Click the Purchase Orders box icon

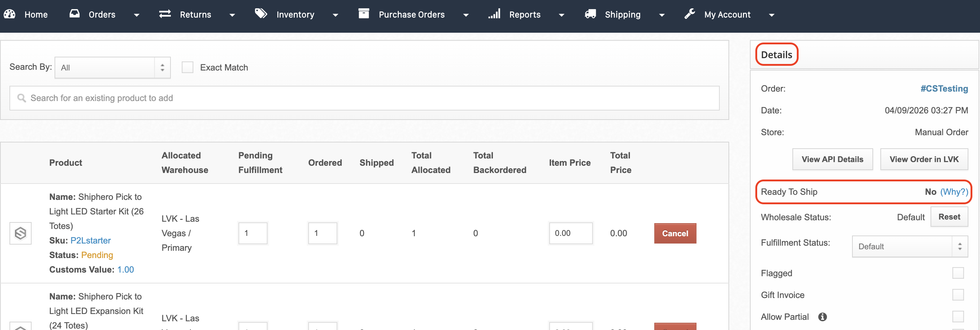click(364, 14)
